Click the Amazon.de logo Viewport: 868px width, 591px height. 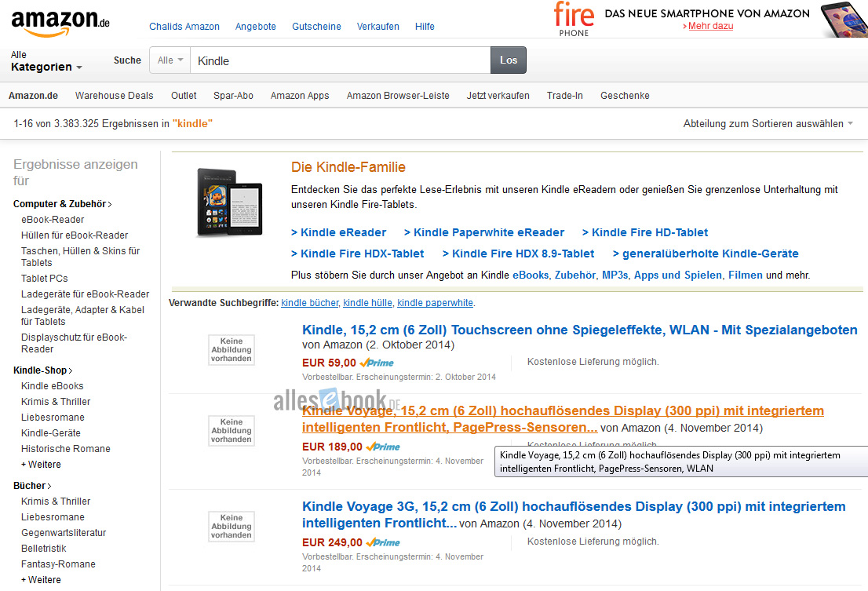pyautogui.click(x=60, y=22)
